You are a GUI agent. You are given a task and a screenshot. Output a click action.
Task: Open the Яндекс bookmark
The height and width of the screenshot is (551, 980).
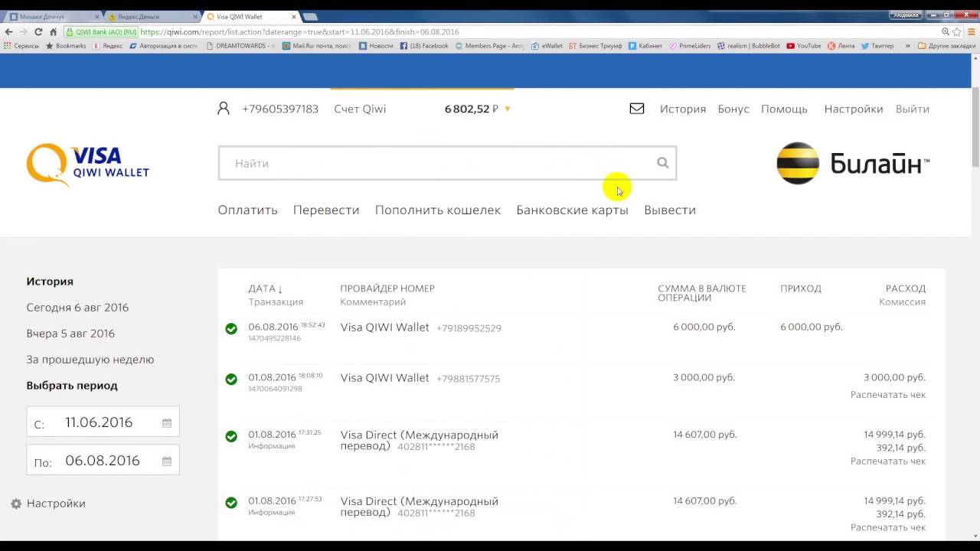[x=107, y=46]
